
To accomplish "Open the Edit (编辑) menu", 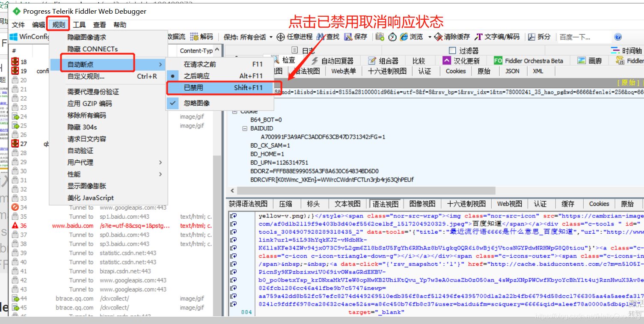I will [39, 24].
